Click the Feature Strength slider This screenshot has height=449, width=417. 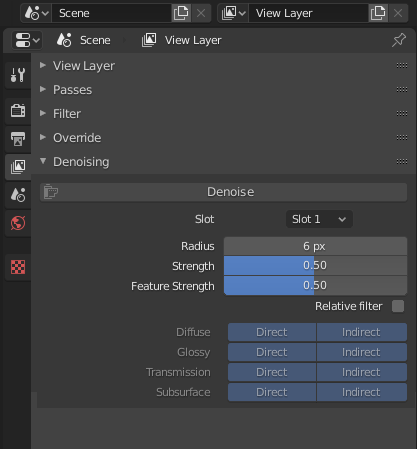click(x=315, y=286)
